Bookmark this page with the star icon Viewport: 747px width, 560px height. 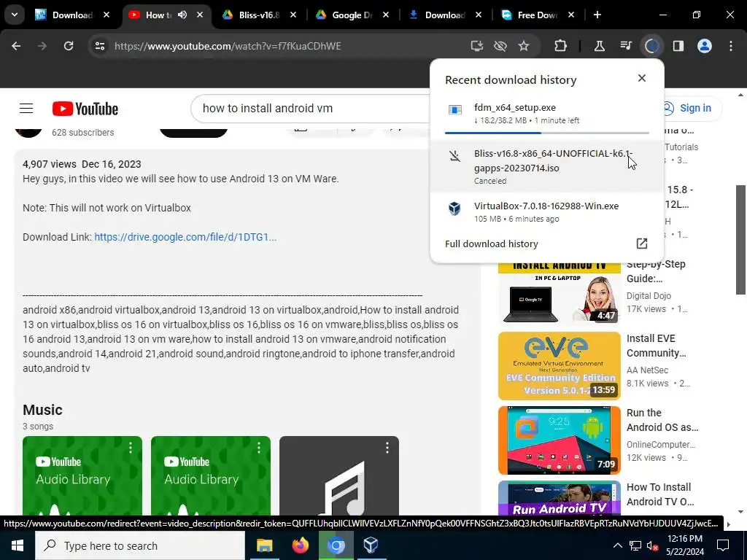524,46
